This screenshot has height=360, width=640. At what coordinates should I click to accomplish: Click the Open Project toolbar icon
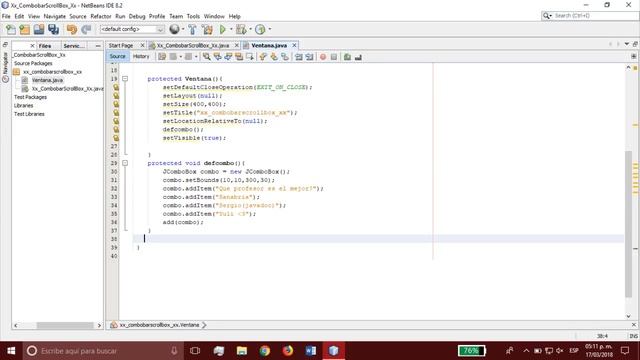pyautogui.click(x=39, y=29)
